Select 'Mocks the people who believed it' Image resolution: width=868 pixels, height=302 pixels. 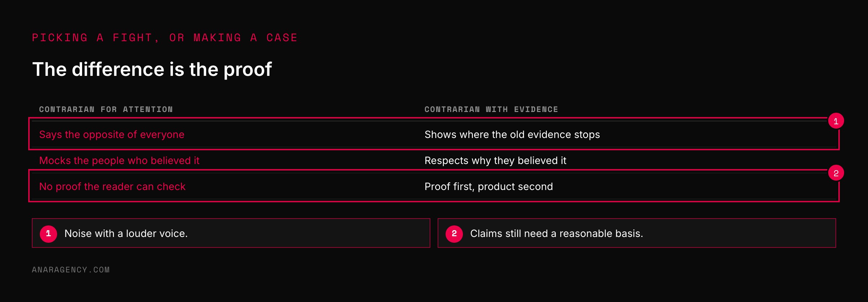coord(119,160)
